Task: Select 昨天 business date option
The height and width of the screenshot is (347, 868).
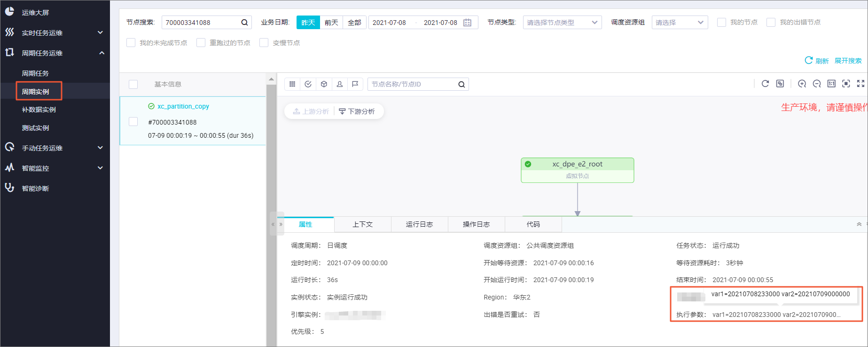Action: (308, 23)
